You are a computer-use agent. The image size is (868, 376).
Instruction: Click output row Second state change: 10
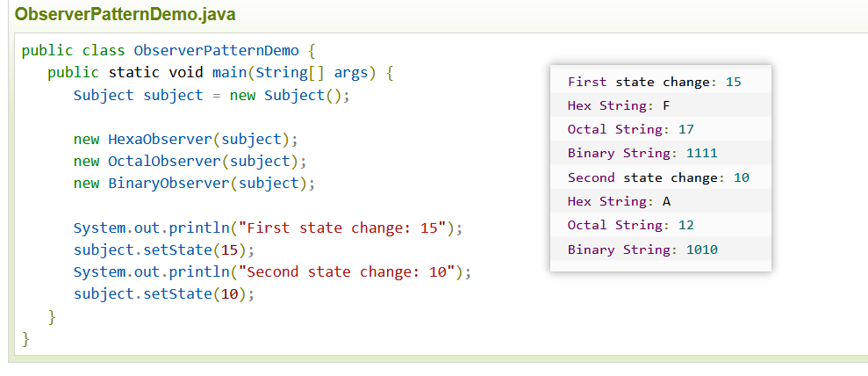(x=660, y=177)
